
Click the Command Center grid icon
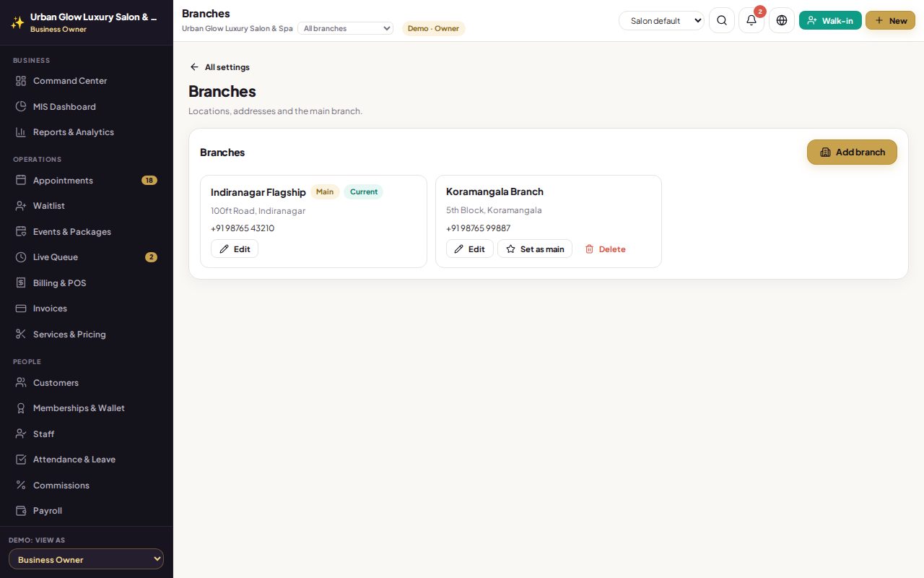tap(21, 81)
